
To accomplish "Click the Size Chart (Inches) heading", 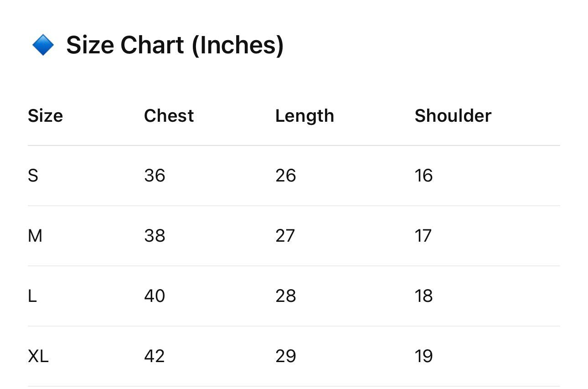I will [x=175, y=45].
